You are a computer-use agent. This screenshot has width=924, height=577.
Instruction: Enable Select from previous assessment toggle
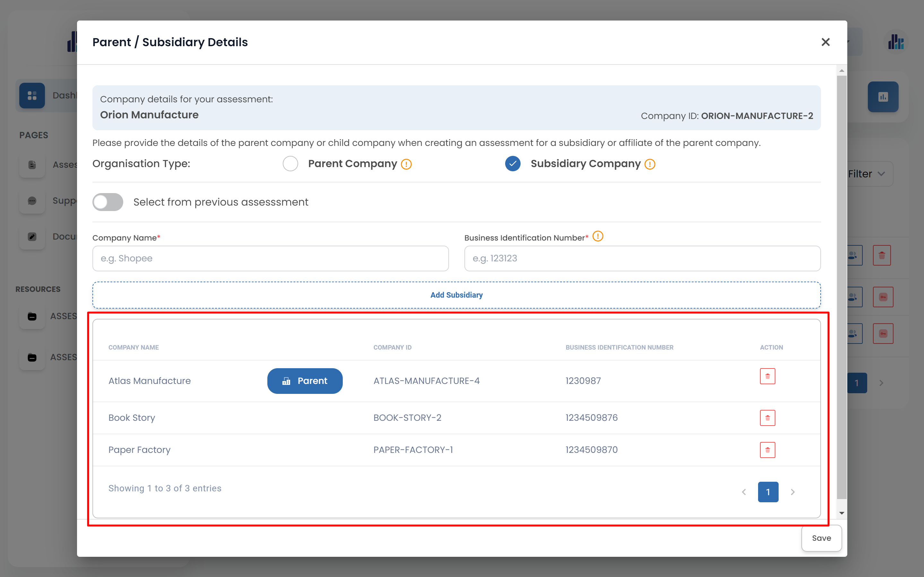(x=108, y=202)
